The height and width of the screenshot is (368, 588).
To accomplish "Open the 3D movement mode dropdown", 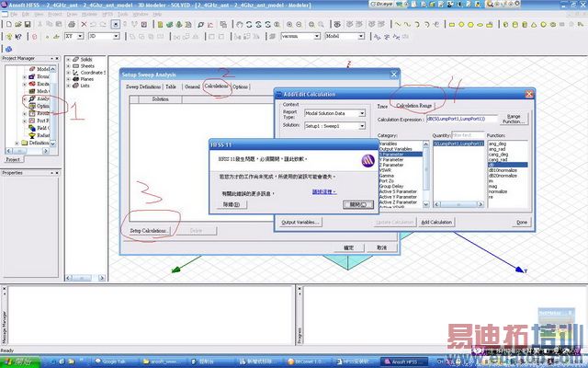I will (x=117, y=37).
